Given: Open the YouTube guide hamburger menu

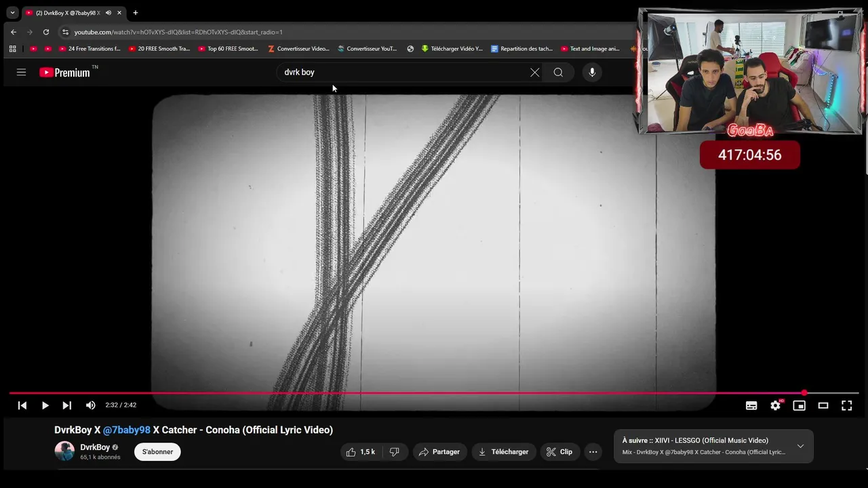Looking at the screenshot, I should (x=21, y=72).
